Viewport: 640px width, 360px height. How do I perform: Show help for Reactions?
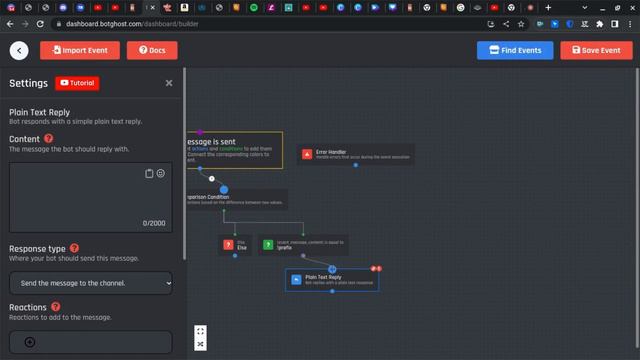pyautogui.click(x=56, y=307)
